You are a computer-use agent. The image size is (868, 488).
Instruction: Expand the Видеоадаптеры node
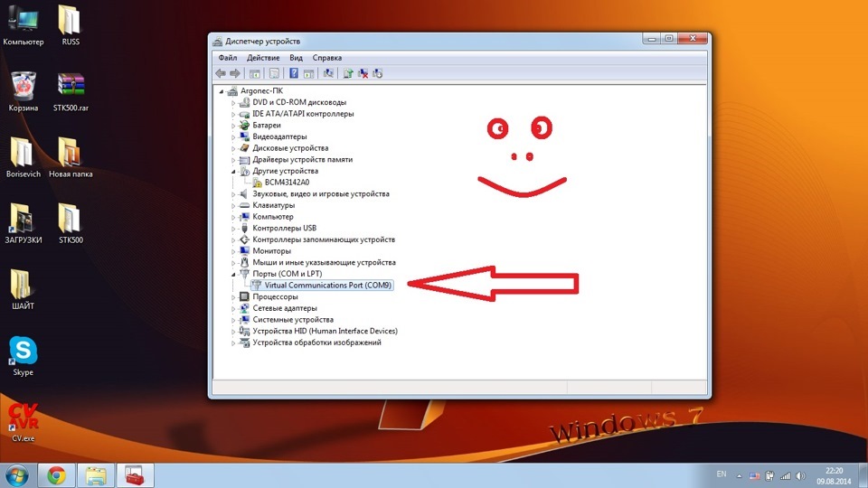(233, 137)
